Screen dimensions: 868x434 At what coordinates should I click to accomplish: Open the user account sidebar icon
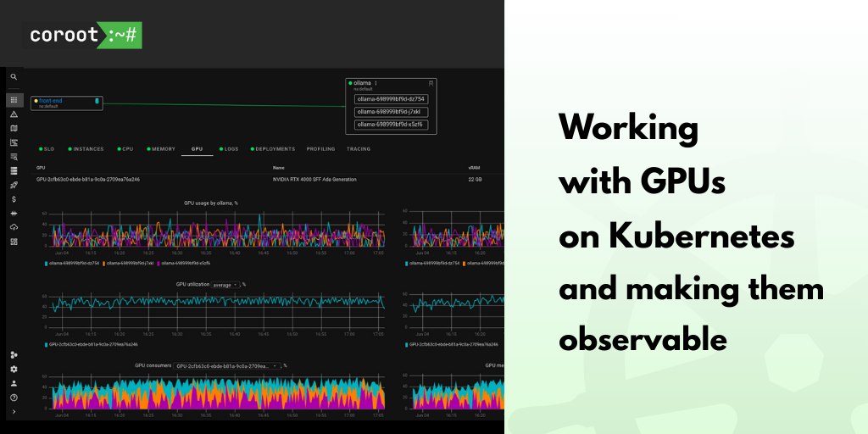[x=14, y=383]
